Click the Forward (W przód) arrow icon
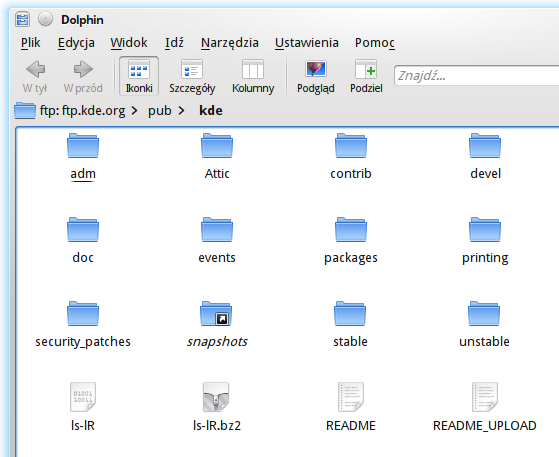Viewport: 559px width, 457px height. point(83,69)
